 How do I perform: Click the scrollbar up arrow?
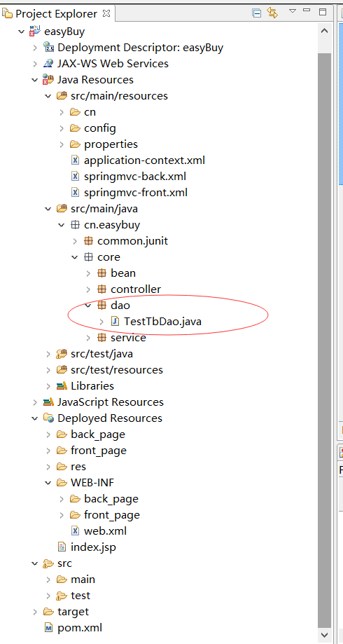pos(325,30)
